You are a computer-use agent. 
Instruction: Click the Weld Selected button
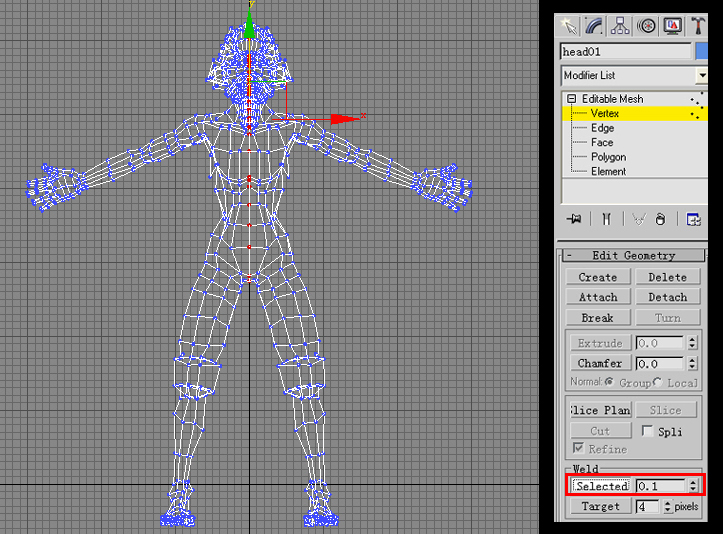601,486
